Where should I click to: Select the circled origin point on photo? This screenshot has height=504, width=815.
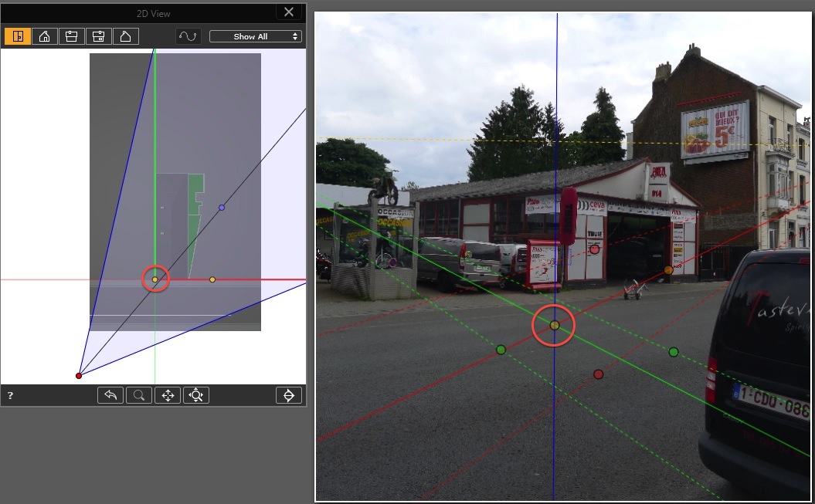click(554, 325)
